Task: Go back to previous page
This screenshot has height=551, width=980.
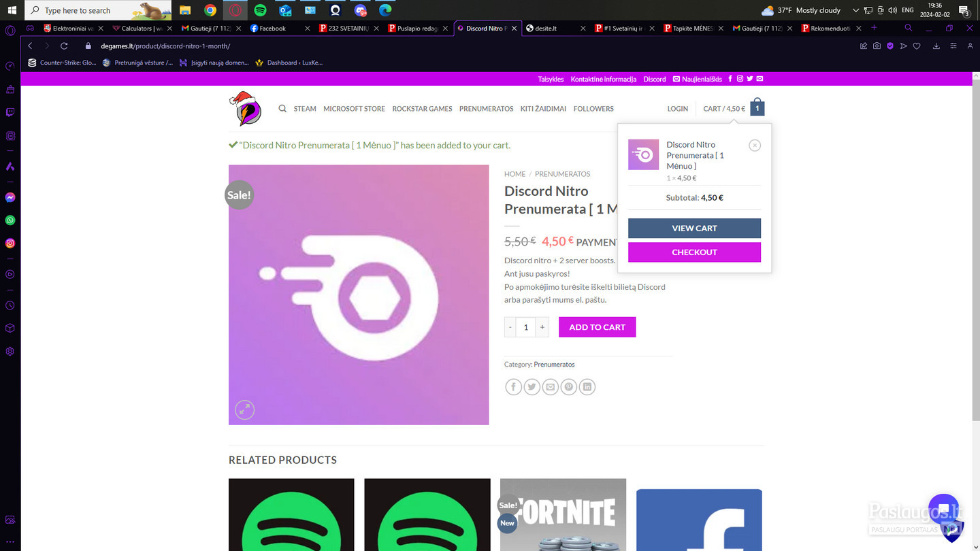Action: click(30, 46)
